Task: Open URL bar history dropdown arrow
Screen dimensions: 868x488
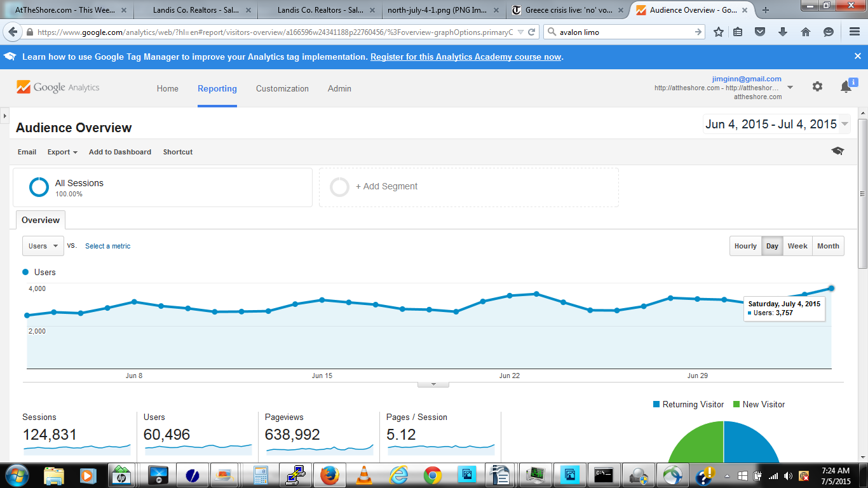Action: (x=520, y=32)
